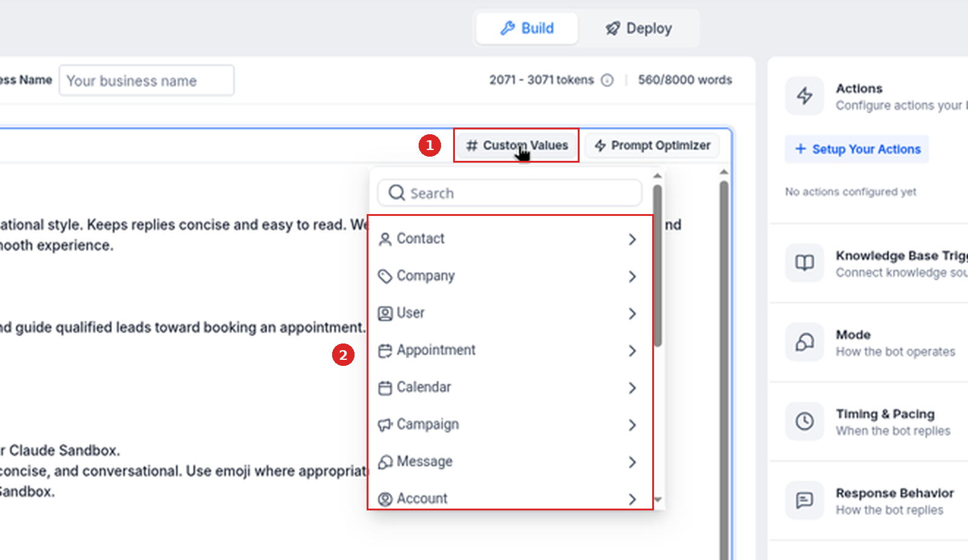This screenshot has width=968, height=560.
Task: Open the Prompt Optimizer
Action: (x=652, y=145)
